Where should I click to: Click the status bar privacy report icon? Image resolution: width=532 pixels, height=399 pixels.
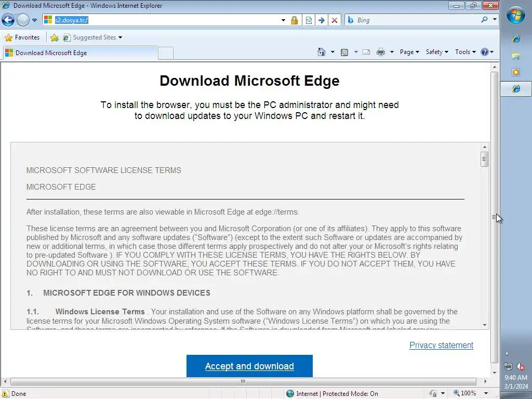coord(433,393)
